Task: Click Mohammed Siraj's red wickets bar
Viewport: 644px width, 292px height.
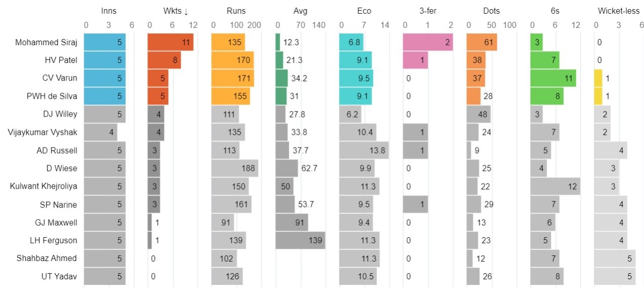Action: point(170,43)
